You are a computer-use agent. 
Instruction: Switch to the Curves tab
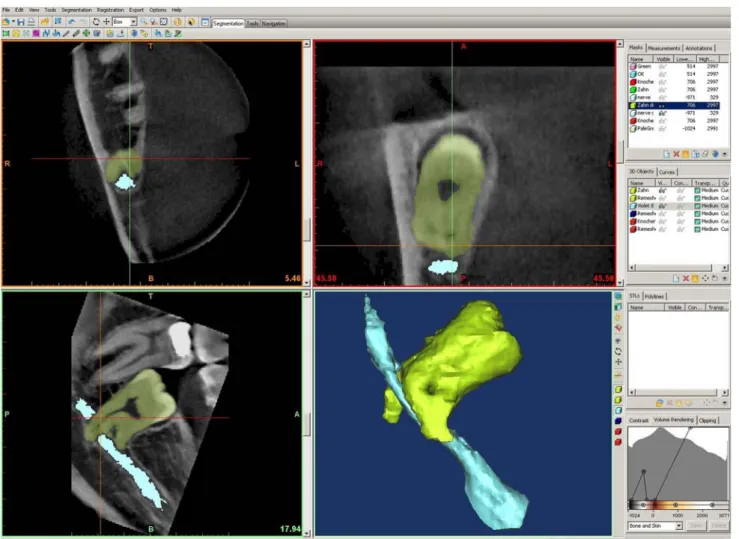pos(667,172)
